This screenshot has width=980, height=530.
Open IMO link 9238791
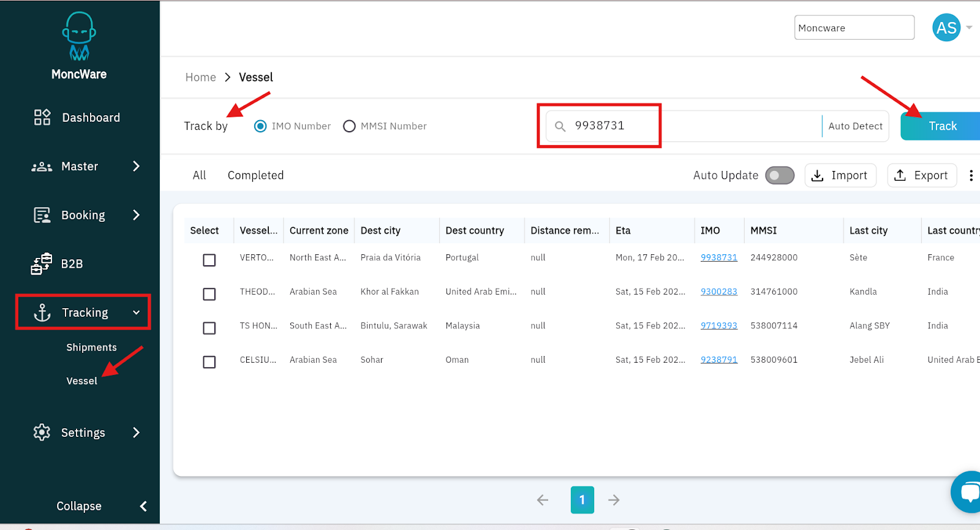pos(718,360)
